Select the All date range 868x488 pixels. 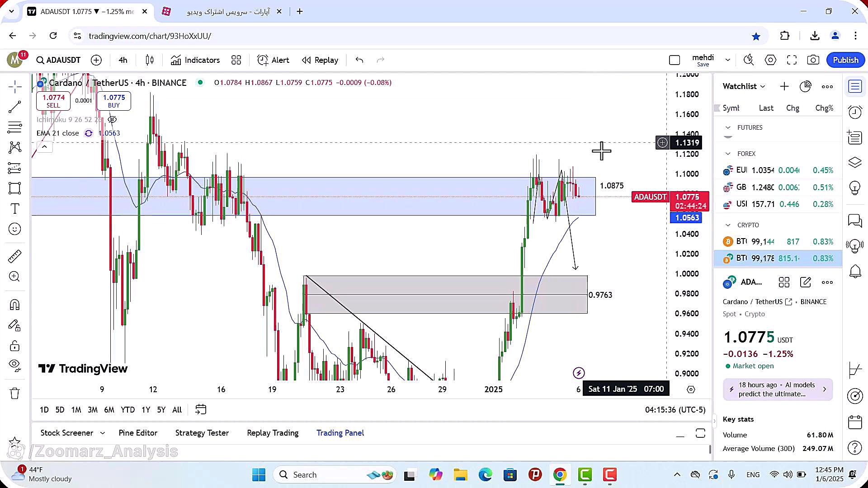(x=177, y=410)
